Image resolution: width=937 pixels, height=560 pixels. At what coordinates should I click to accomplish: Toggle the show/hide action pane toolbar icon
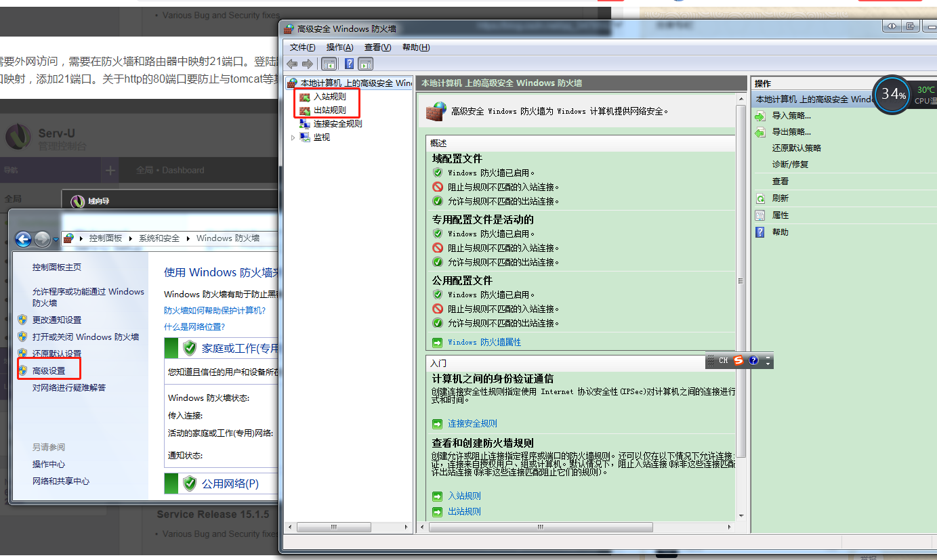pos(366,64)
